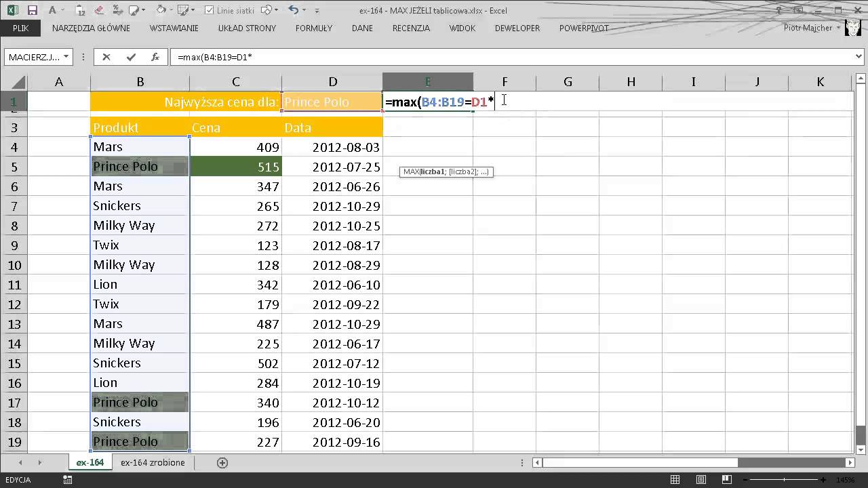
Task: Confirm formula with the checkmark icon
Action: (x=131, y=57)
